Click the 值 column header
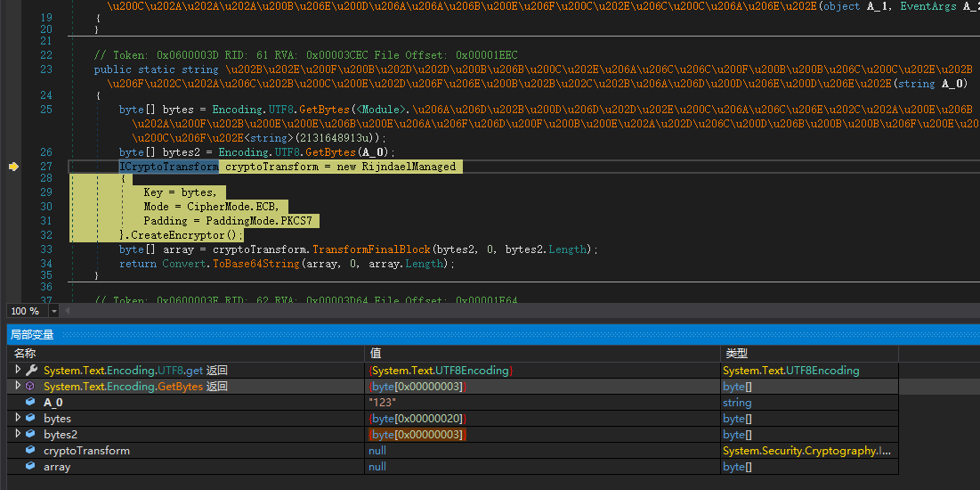This screenshot has width=980, height=490. point(376,354)
